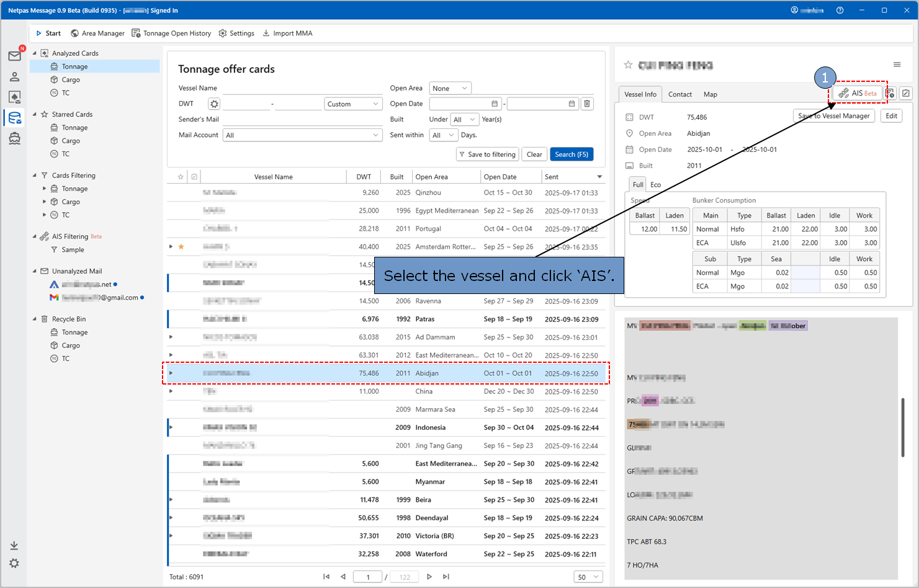919x588 pixels.
Task: Open settings gear at sidebar bottom
Action: [14, 563]
